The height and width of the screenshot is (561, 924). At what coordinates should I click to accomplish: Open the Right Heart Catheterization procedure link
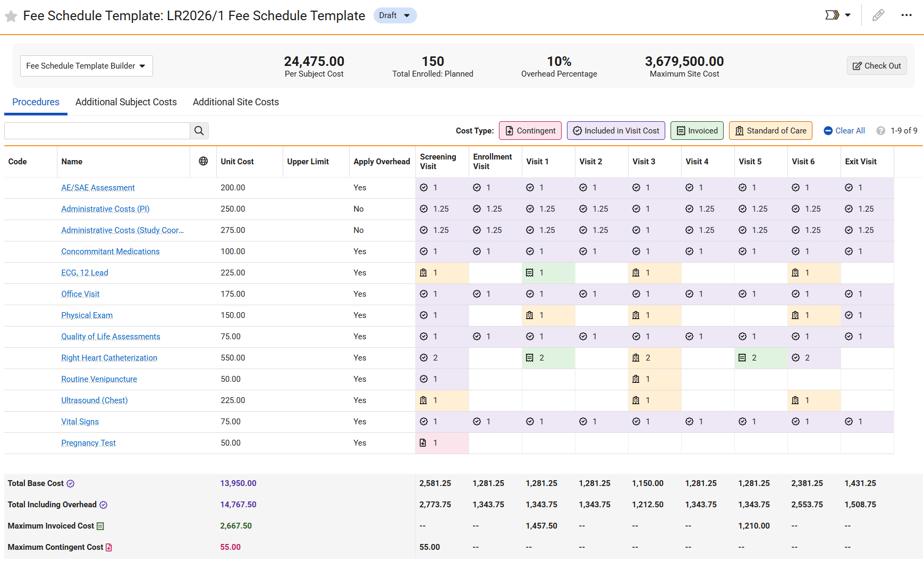(x=109, y=358)
